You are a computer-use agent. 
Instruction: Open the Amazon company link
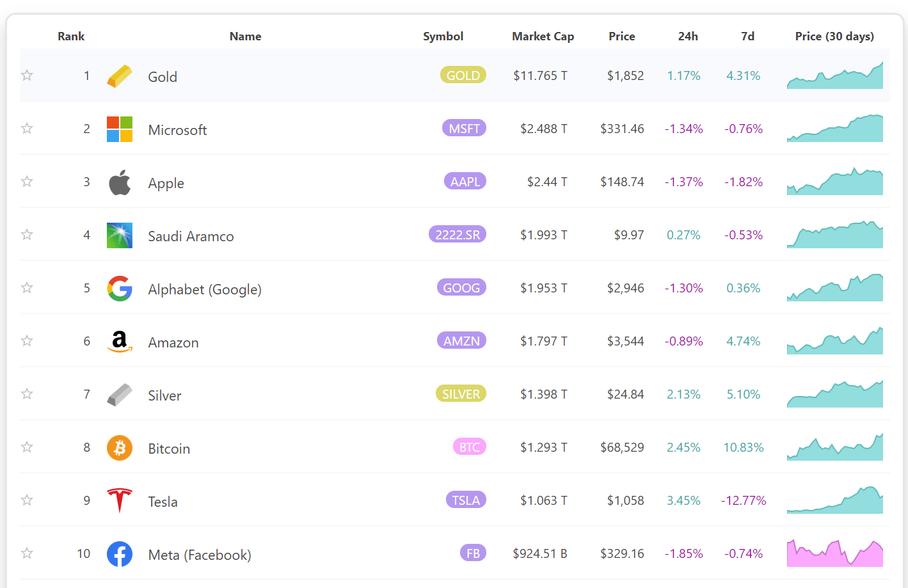pyautogui.click(x=173, y=343)
